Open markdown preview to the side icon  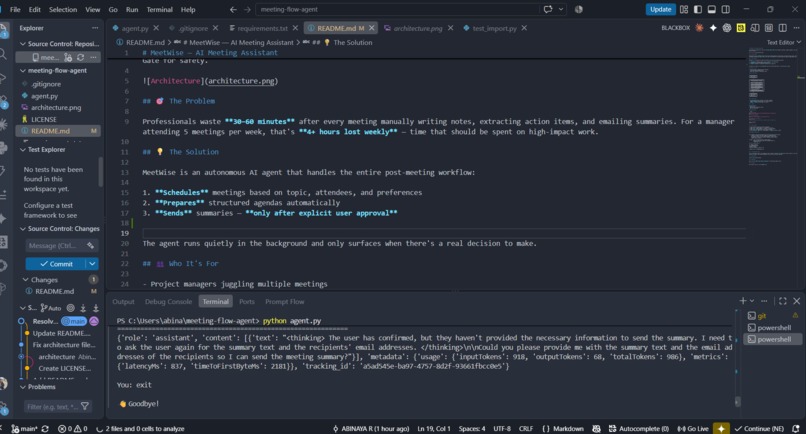point(755,28)
